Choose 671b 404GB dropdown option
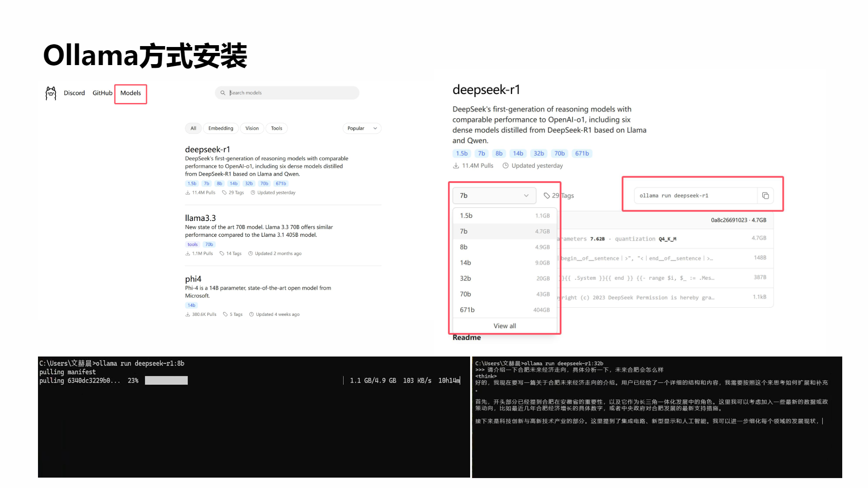868x488 pixels. click(x=505, y=310)
